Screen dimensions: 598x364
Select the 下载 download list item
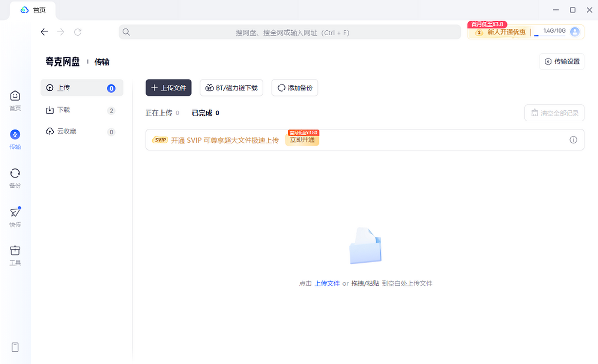(82, 110)
